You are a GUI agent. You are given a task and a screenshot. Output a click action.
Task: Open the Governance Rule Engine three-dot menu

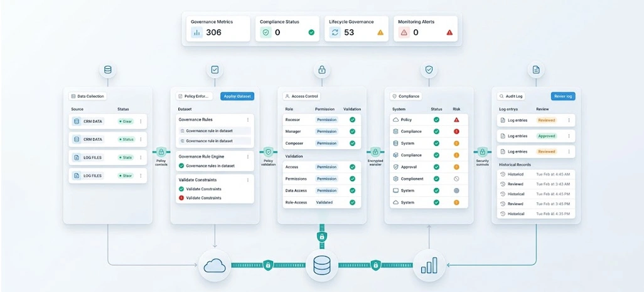(x=248, y=157)
